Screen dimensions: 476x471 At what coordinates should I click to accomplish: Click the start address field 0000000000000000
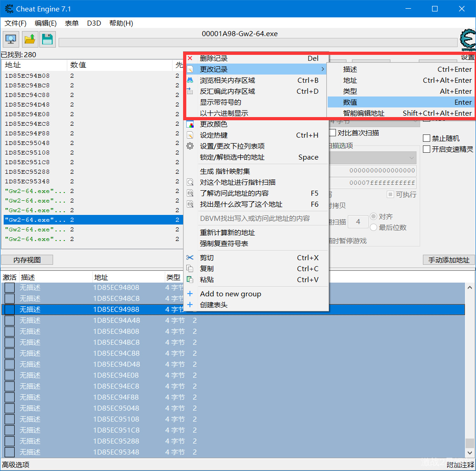tap(373, 171)
